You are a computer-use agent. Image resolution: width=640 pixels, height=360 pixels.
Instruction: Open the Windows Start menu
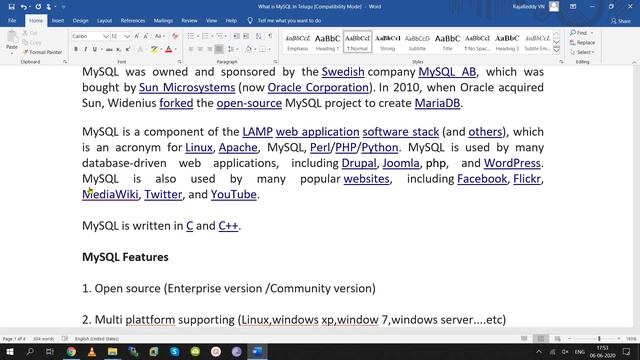tap(9, 351)
